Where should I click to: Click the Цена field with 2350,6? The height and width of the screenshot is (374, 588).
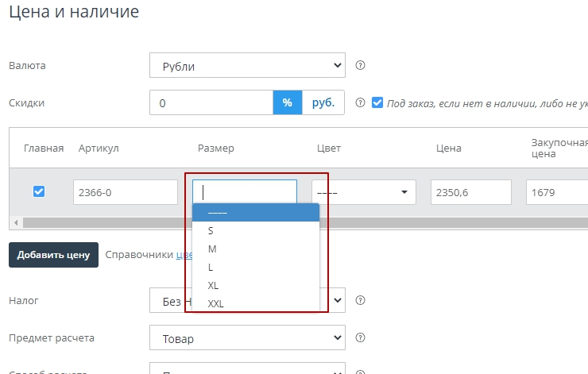(x=470, y=192)
